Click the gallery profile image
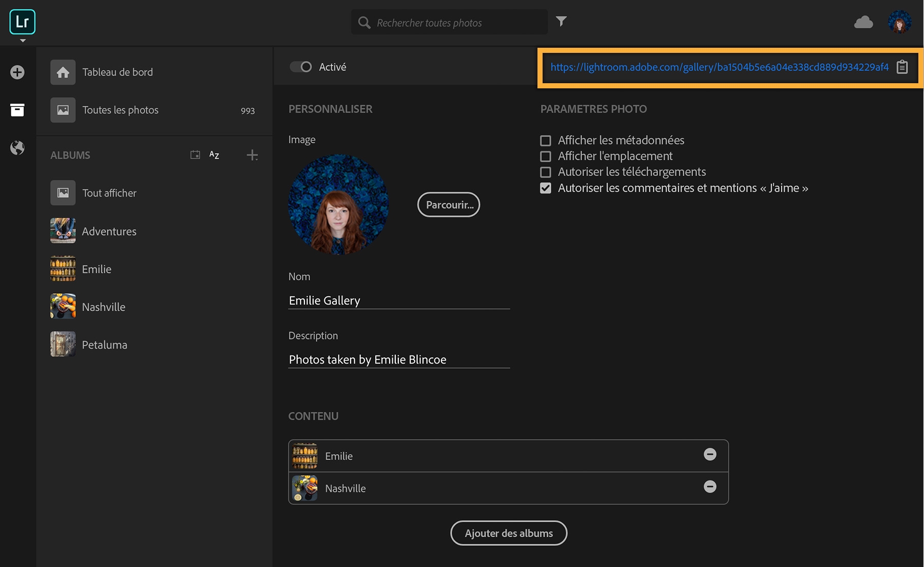924x567 pixels. click(338, 204)
